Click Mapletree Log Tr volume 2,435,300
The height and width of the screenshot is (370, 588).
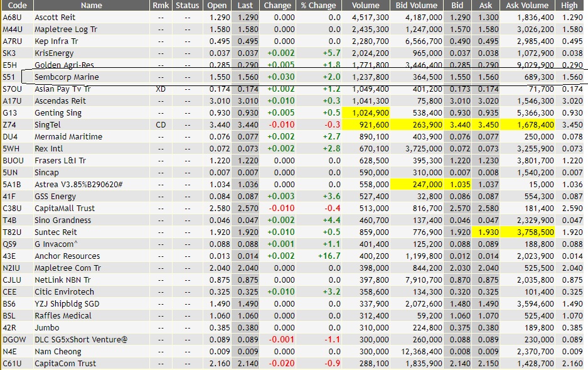click(x=370, y=30)
